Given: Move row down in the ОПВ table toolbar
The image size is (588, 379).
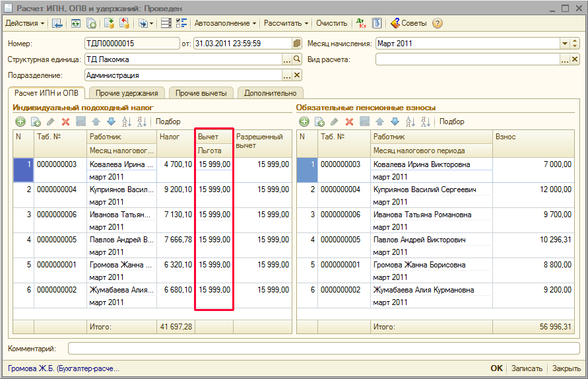Looking at the screenshot, I should point(395,121).
